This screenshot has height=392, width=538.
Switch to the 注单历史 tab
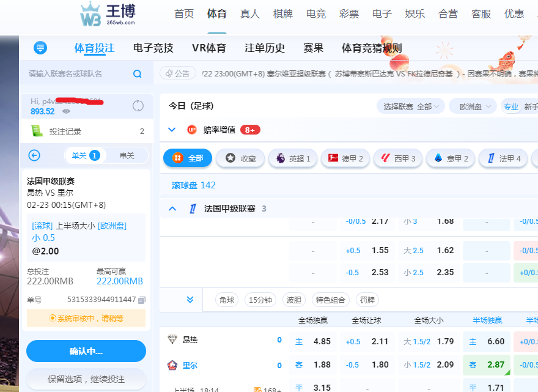click(x=265, y=48)
